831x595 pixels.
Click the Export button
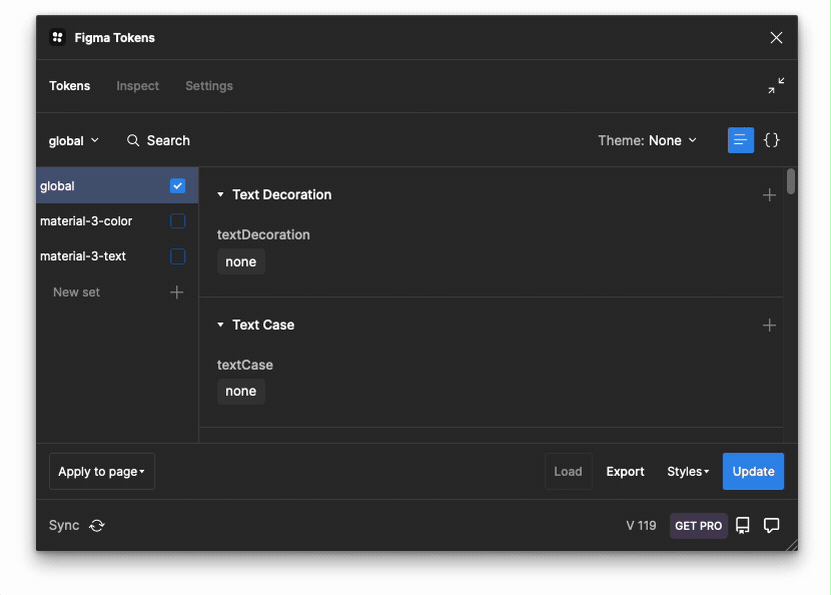[625, 472]
